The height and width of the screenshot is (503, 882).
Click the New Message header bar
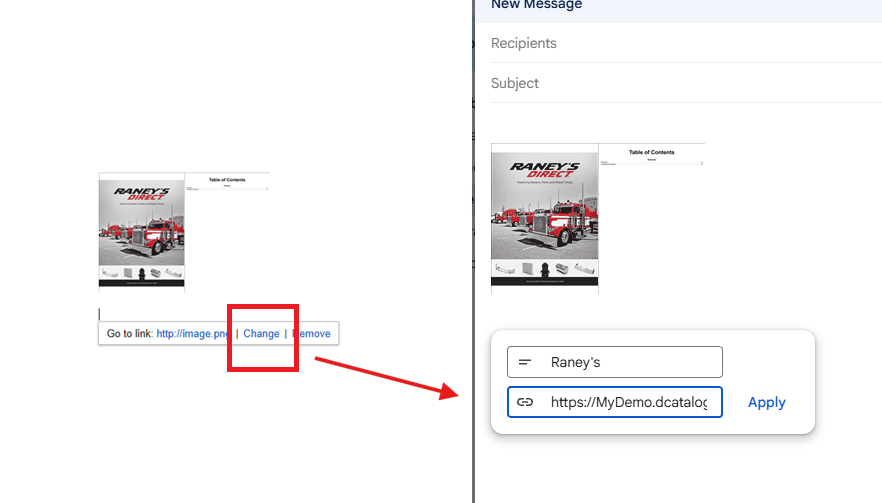(678, 8)
